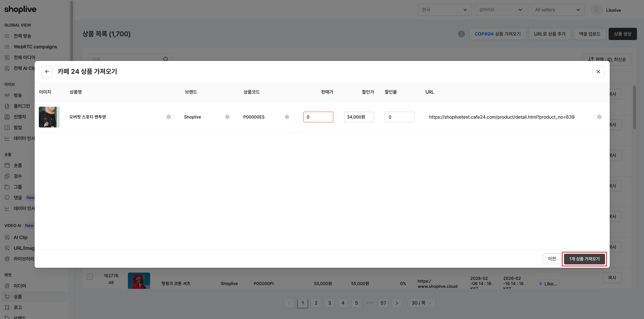This screenshot has height=319, width=644.
Task: Open the 정렬 : ID, 최신순 sort control
Action: coord(607,59)
